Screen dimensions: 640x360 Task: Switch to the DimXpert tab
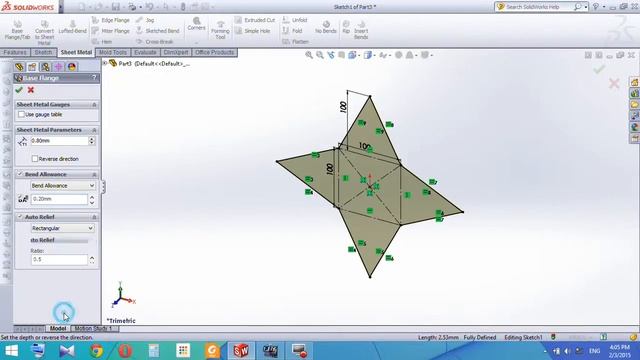pos(176,52)
